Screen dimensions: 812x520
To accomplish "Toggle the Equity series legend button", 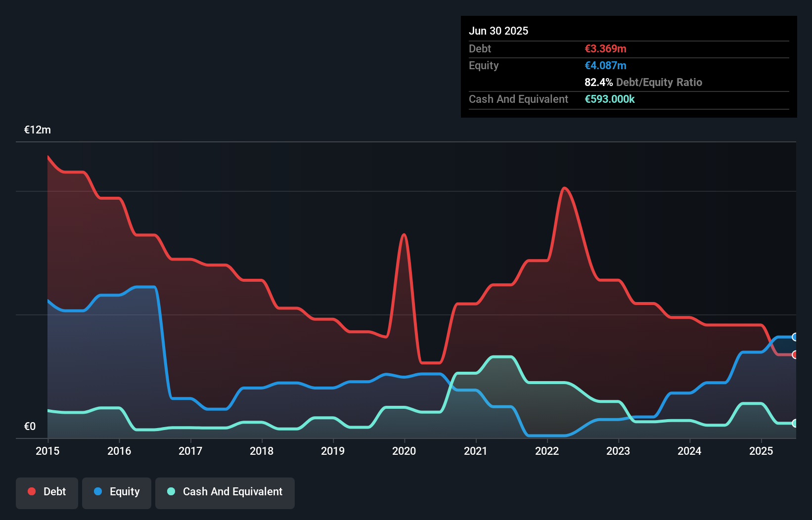I will (117, 492).
